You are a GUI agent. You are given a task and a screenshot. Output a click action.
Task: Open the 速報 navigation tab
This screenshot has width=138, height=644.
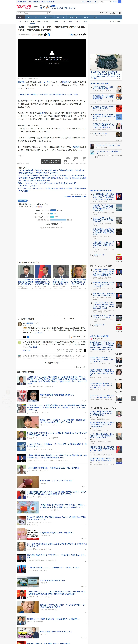pos(28,17)
